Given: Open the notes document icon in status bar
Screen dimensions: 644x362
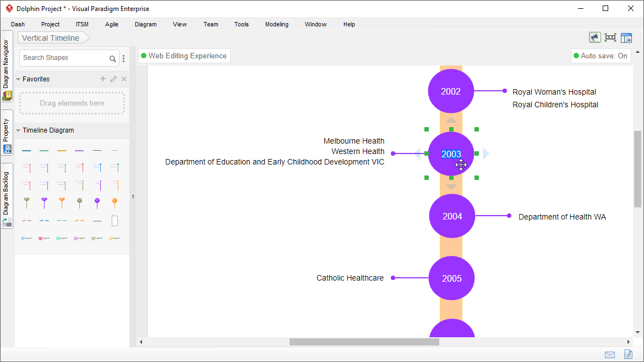Looking at the screenshot, I should (x=628, y=354).
